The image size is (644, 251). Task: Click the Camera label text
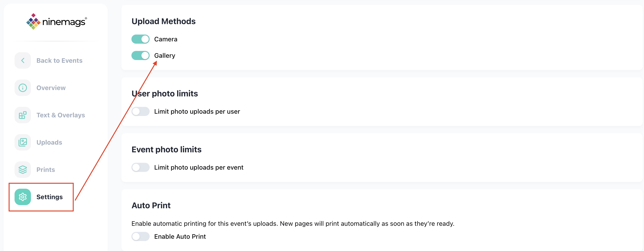[166, 39]
